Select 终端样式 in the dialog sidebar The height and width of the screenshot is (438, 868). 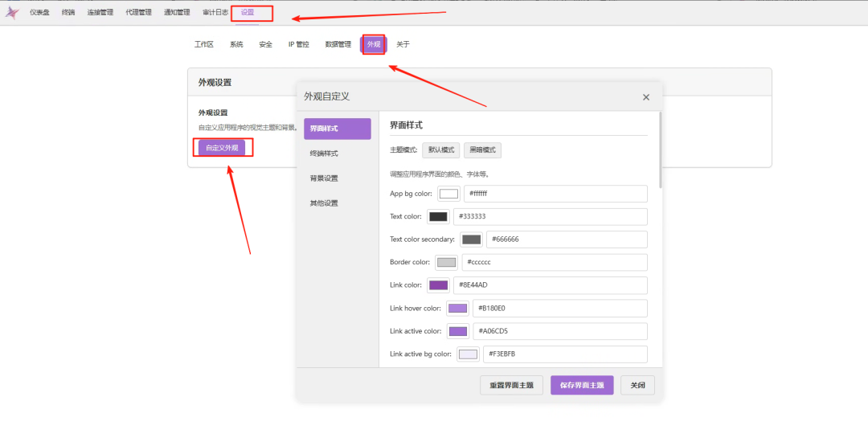pos(324,154)
